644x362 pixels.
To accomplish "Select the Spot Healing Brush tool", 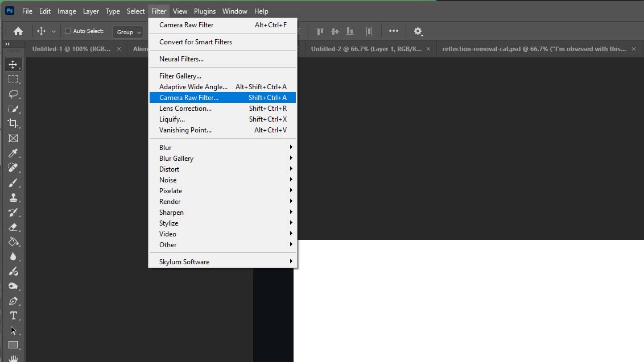I will click(x=13, y=168).
